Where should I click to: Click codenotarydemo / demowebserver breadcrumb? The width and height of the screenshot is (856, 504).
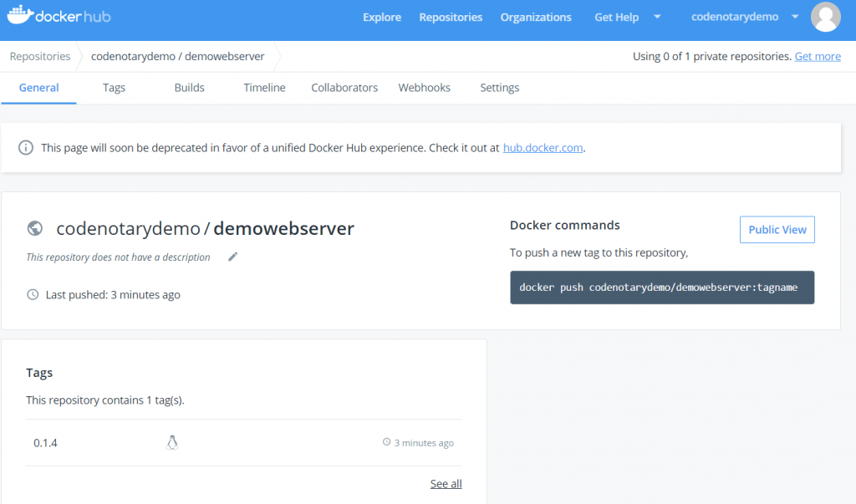(177, 56)
